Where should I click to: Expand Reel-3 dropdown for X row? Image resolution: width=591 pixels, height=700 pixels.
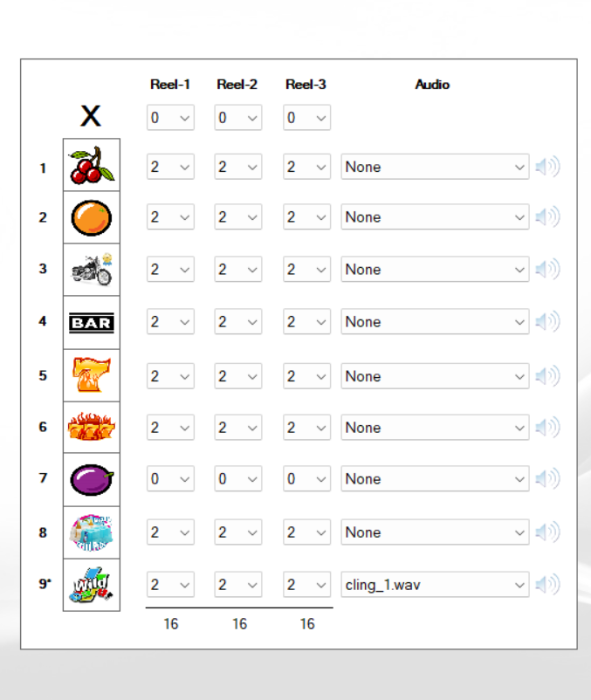306,118
